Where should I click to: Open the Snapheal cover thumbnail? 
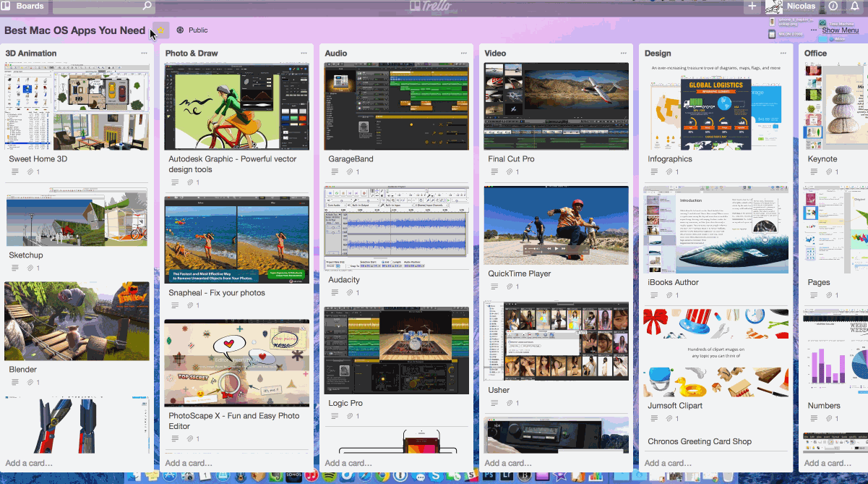click(236, 239)
